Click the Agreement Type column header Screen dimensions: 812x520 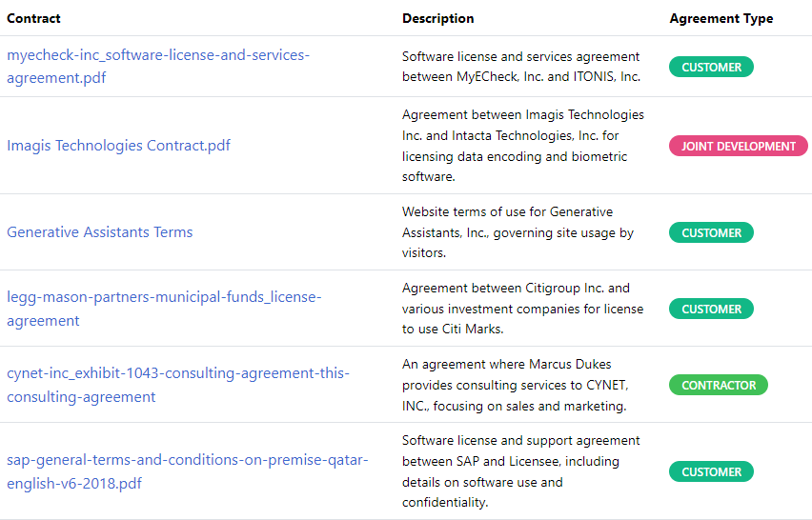pos(721,18)
